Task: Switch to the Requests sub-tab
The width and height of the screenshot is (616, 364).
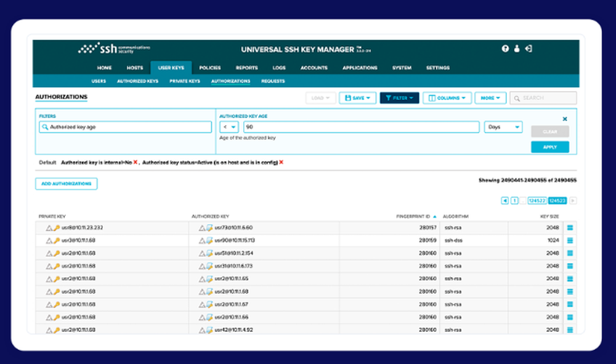Action: pyautogui.click(x=273, y=81)
